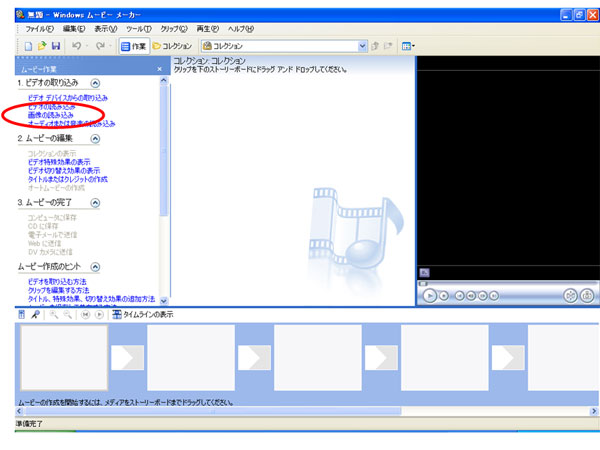The width and height of the screenshot is (600, 450).
Task: Click ビデオを取り込む方法 hint link
Action: (57, 282)
